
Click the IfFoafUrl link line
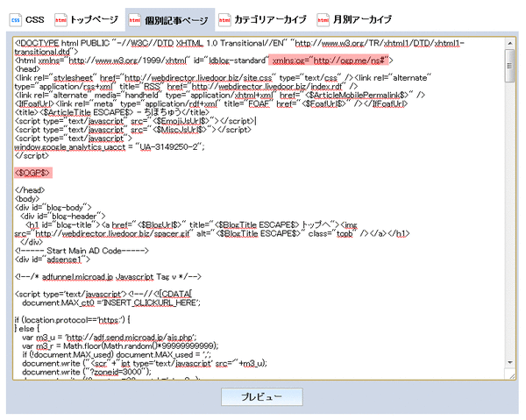coord(211,103)
